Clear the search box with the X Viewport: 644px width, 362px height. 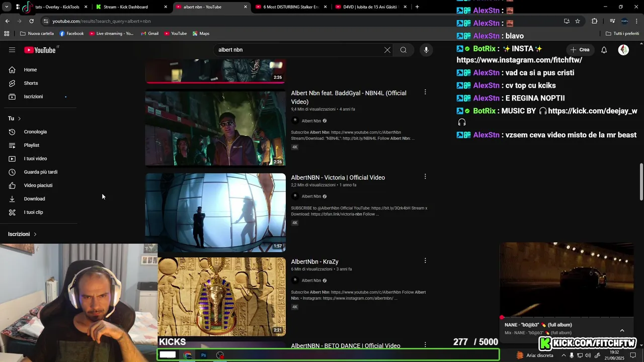tap(387, 50)
